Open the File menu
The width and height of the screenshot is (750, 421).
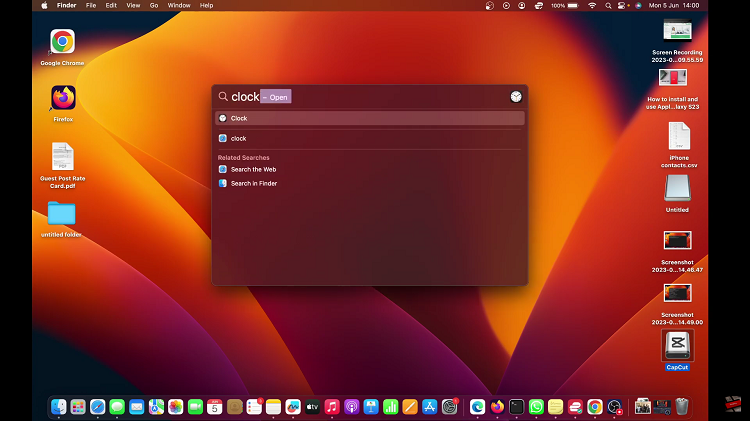pyautogui.click(x=91, y=5)
